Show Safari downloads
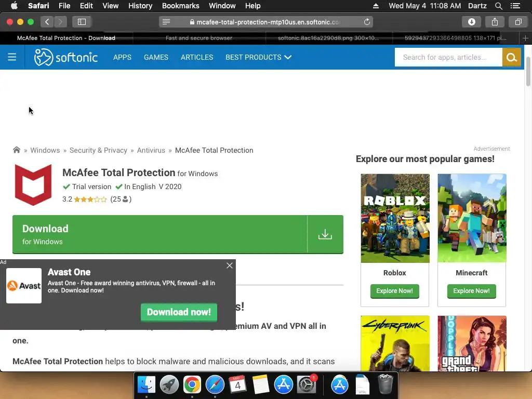This screenshot has width=532, height=399. (x=471, y=22)
